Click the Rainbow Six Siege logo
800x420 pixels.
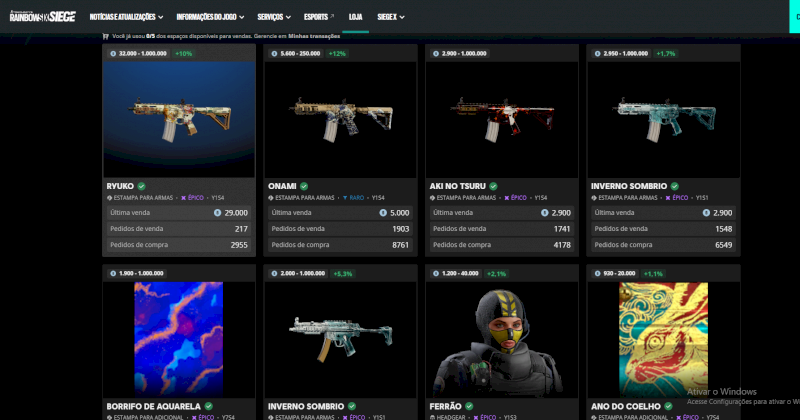tap(42, 16)
